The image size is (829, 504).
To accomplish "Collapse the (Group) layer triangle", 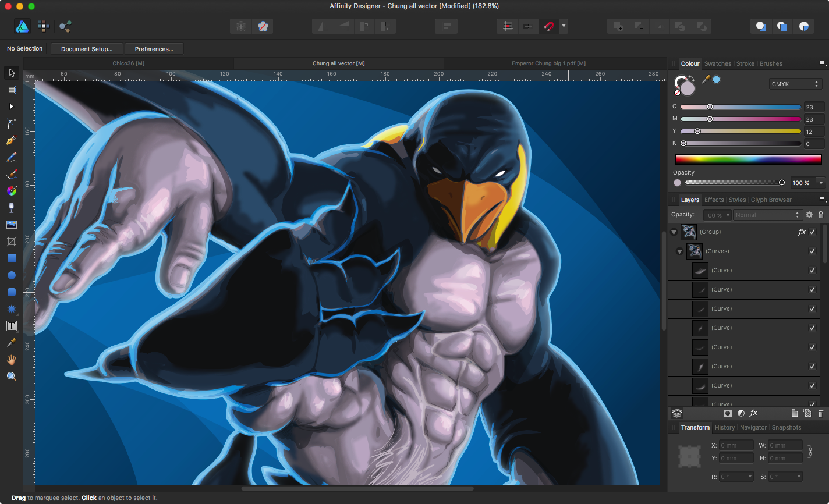I will click(674, 232).
